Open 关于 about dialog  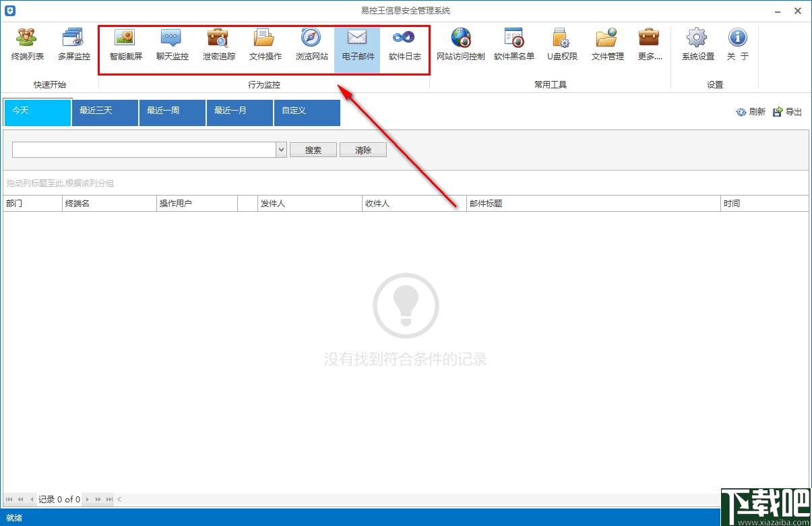pos(738,45)
